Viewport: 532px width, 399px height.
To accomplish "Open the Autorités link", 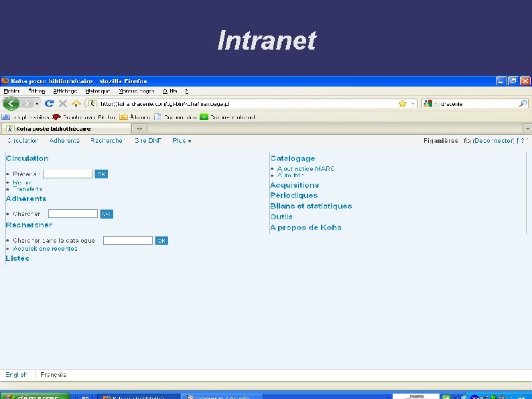I will click(290, 175).
